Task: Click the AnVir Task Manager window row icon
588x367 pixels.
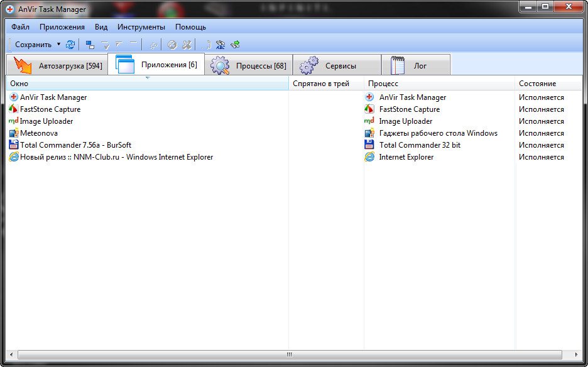Action: [x=13, y=97]
